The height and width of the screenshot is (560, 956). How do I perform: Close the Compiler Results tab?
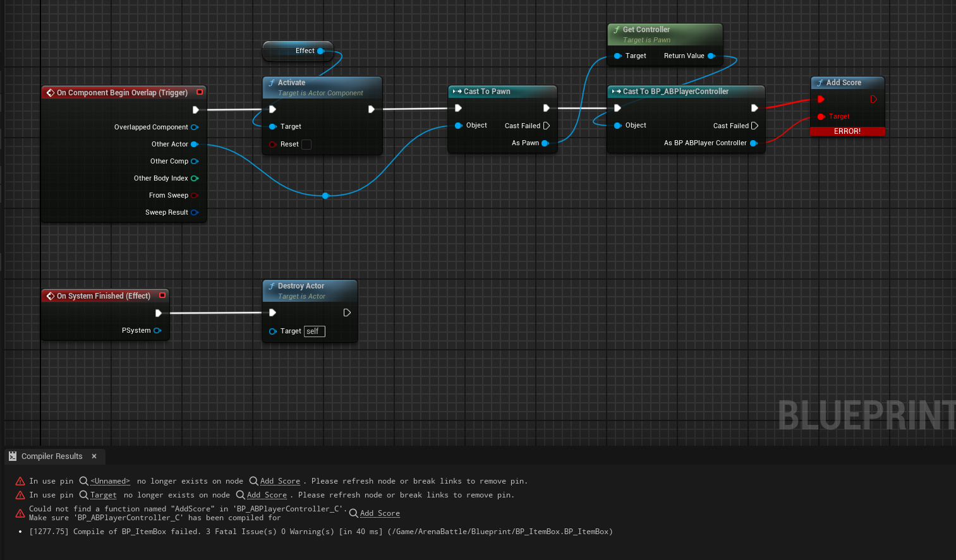[x=94, y=456]
